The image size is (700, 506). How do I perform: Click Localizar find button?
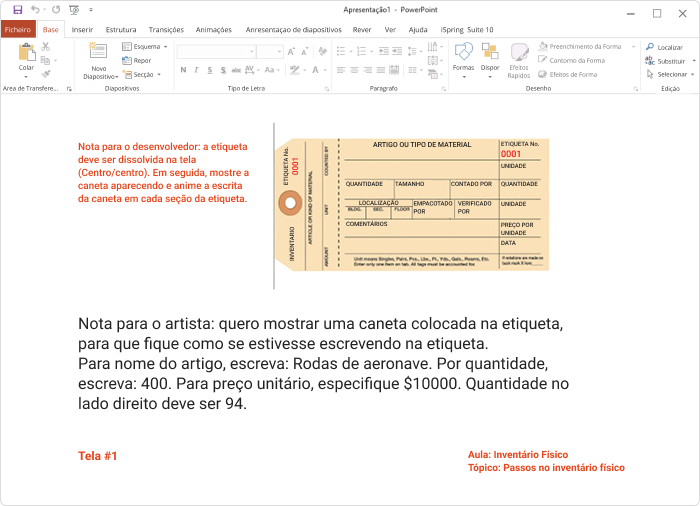(x=664, y=47)
